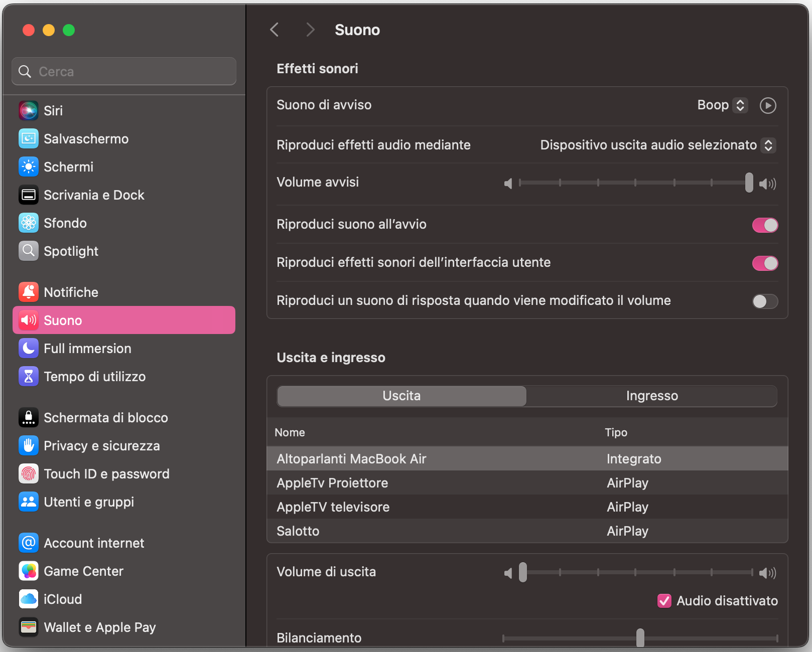Screen dimensions: 812x652
Task: Select the Full immersion moon icon
Action: point(29,348)
